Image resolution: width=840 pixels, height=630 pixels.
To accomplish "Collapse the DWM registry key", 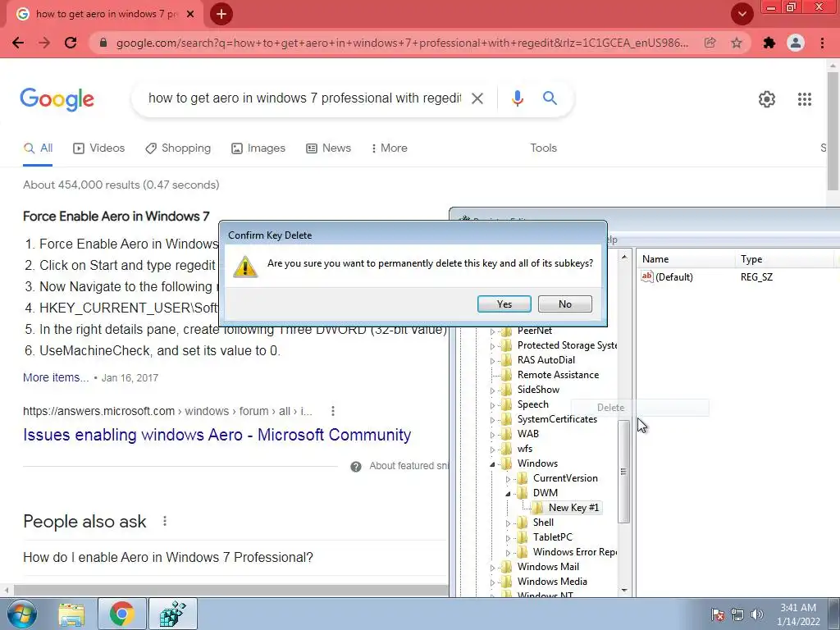I will point(508,493).
